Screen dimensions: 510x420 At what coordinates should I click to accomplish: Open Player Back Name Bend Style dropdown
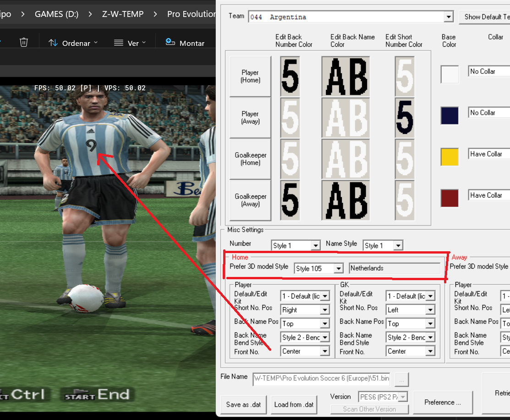305,337
